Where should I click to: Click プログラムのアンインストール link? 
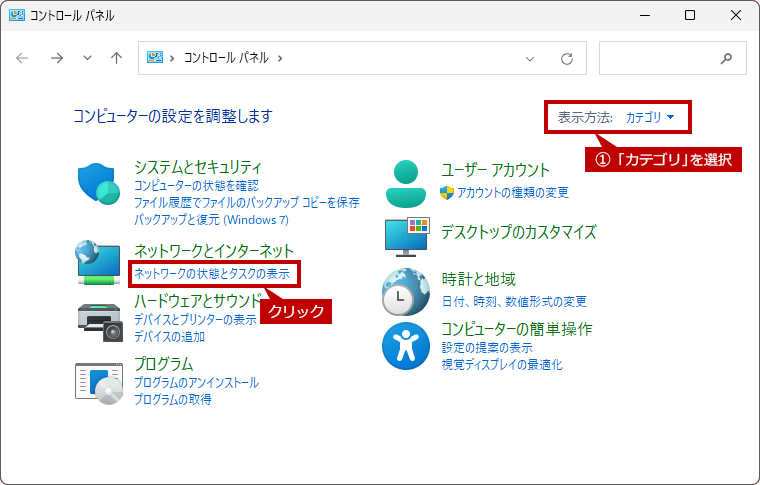196,383
